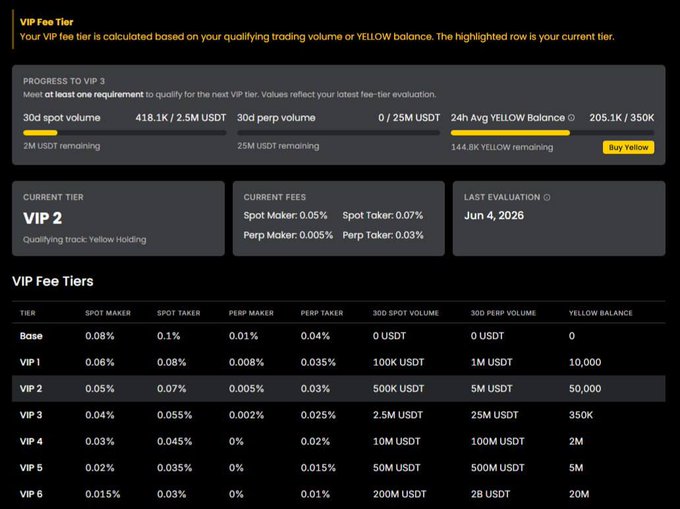Click Spot Taker: 0.07% in Current Fees
680x509 pixels.
(x=382, y=215)
